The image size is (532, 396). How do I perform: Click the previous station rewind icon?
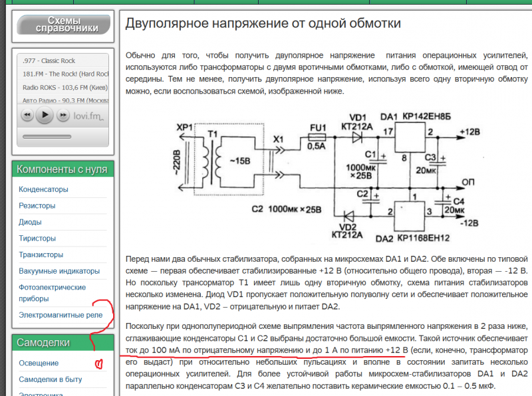tap(27, 116)
